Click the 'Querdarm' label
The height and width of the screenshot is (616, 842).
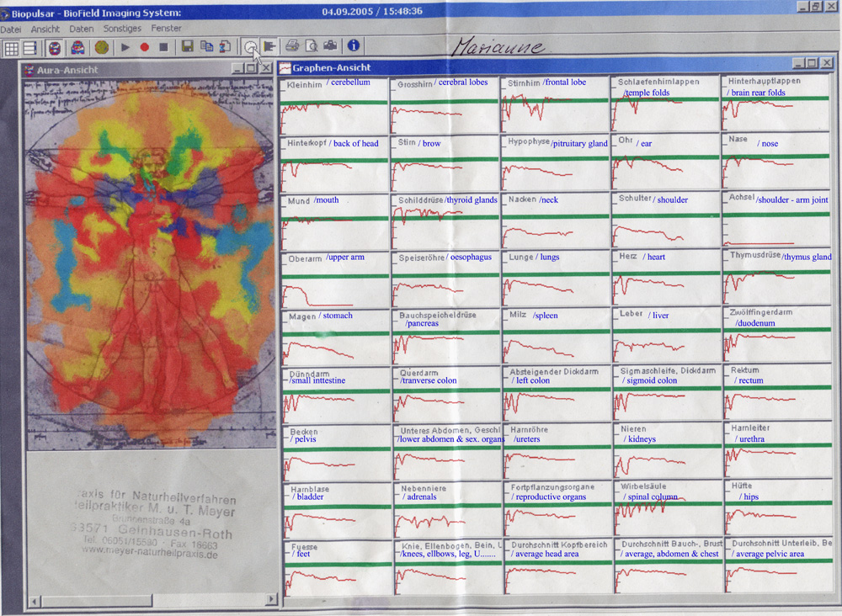tap(418, 373)
